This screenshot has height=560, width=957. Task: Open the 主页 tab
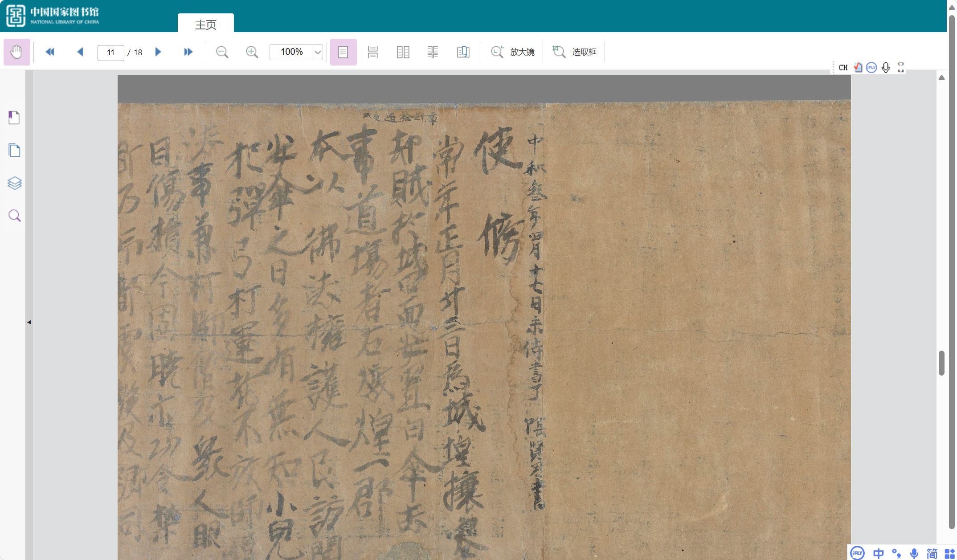pos(206,25)
